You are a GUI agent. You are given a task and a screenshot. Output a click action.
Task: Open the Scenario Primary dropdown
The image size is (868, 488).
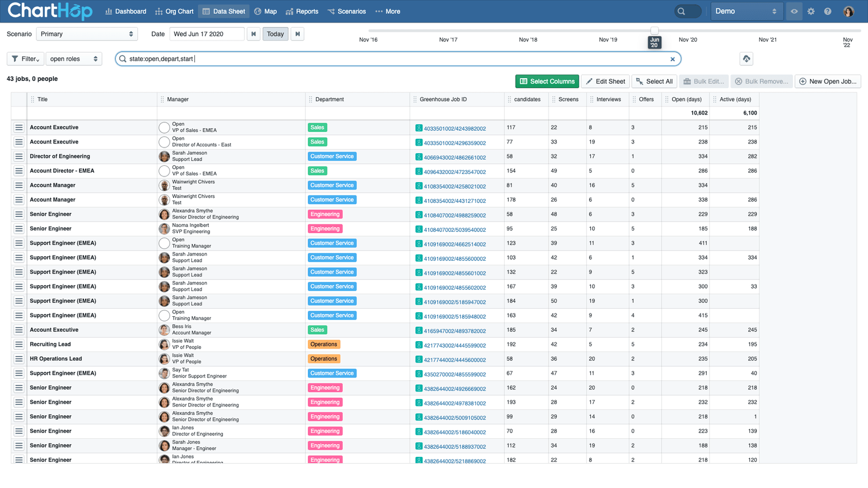pos(87,34)
